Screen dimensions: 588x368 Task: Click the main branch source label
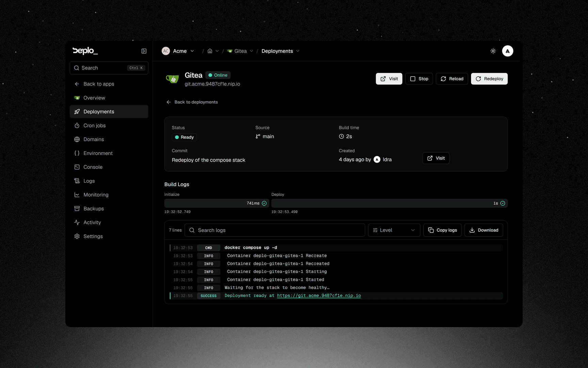[x=265, y=137]
